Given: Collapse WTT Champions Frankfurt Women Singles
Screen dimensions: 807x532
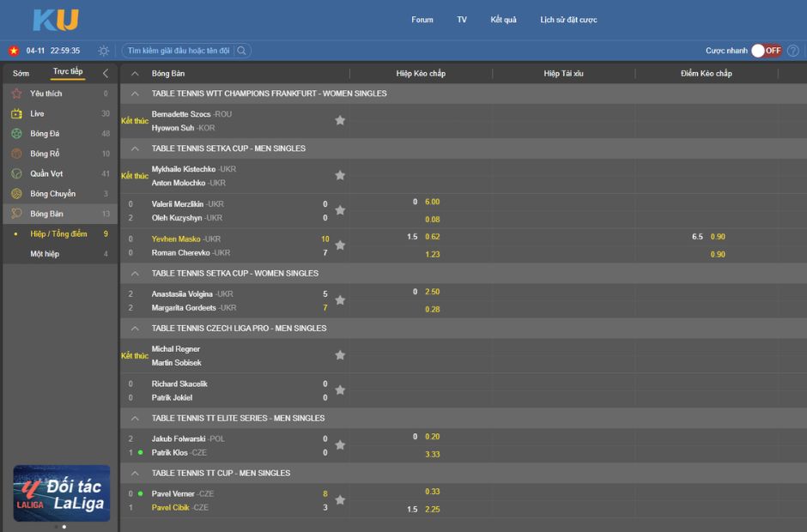Looking at the screenshot, I should pyautogui.click(x=135, y=94).
